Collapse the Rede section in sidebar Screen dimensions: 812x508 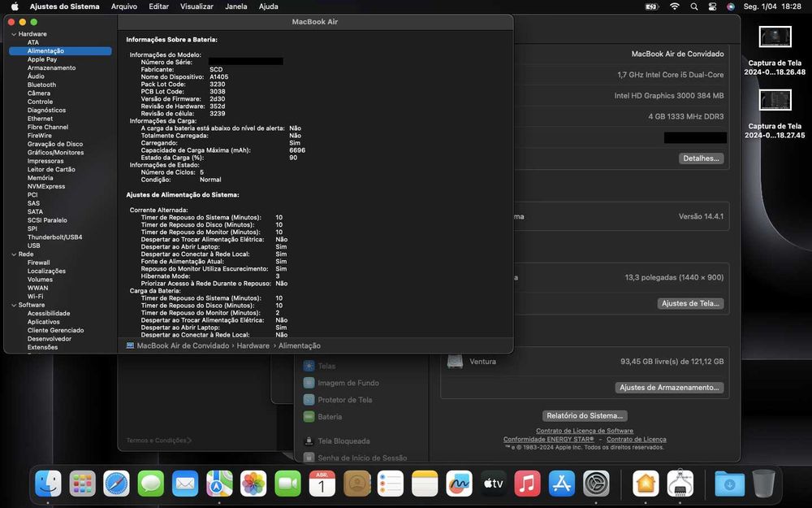coord(14,254)
